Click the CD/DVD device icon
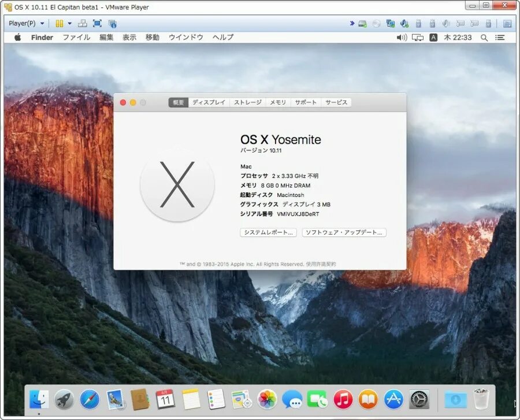The image size is (520, 420). pyautogui.click(x=376, y=24)
